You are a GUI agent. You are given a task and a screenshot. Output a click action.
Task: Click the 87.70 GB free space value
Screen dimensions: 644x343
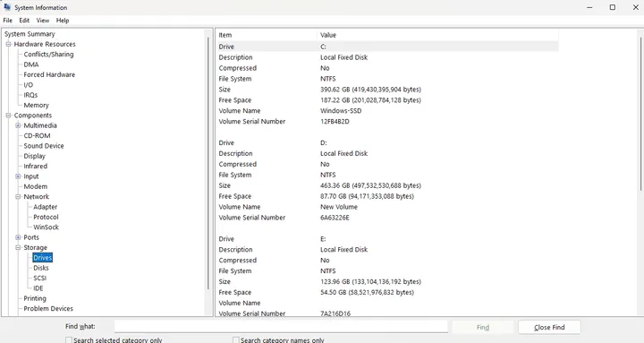pos(368,196)
